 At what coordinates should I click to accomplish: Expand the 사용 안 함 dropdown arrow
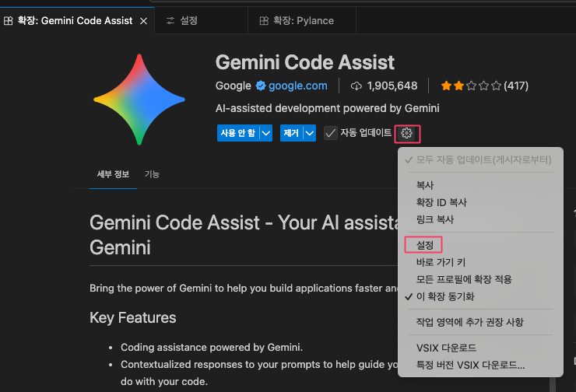tap(266, 133)
